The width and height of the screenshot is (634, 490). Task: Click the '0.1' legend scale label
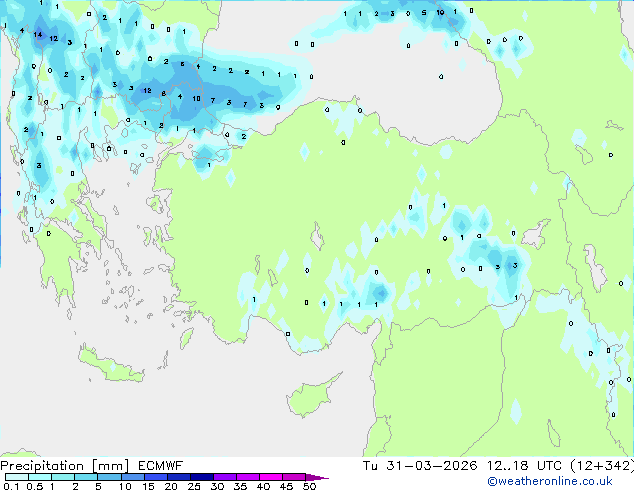(11, 486)
